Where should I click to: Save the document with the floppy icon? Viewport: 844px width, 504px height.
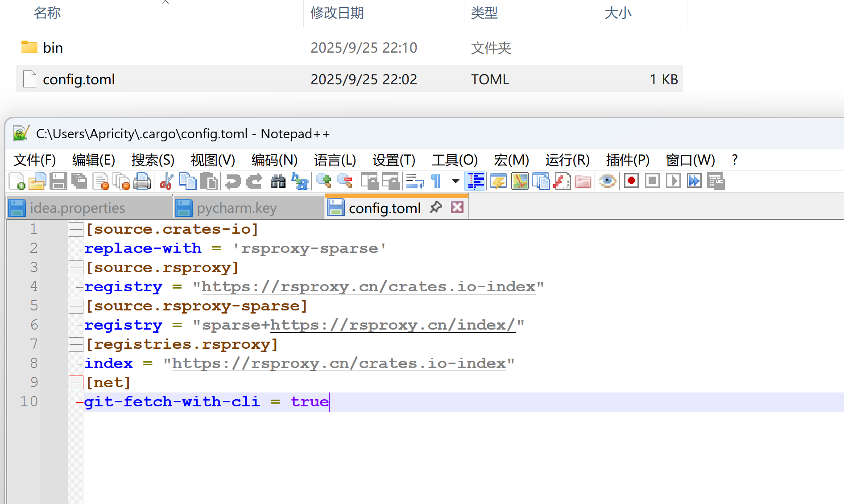tap(58, 181)
